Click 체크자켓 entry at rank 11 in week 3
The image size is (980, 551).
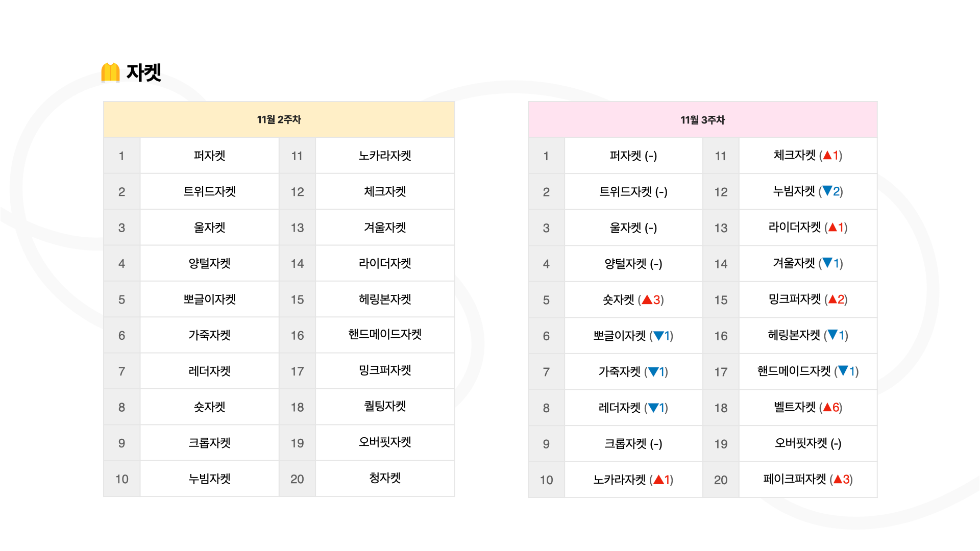[x=808, y=155]
